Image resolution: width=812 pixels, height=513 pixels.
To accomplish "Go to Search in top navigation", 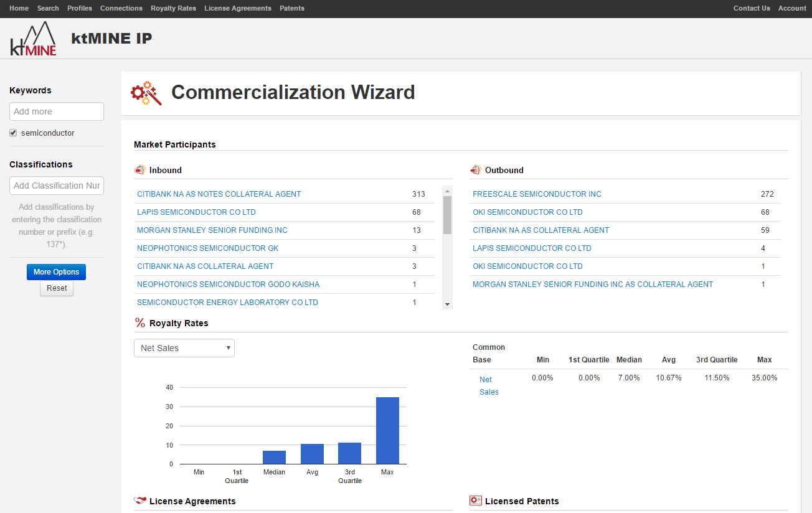I will 48,8.
